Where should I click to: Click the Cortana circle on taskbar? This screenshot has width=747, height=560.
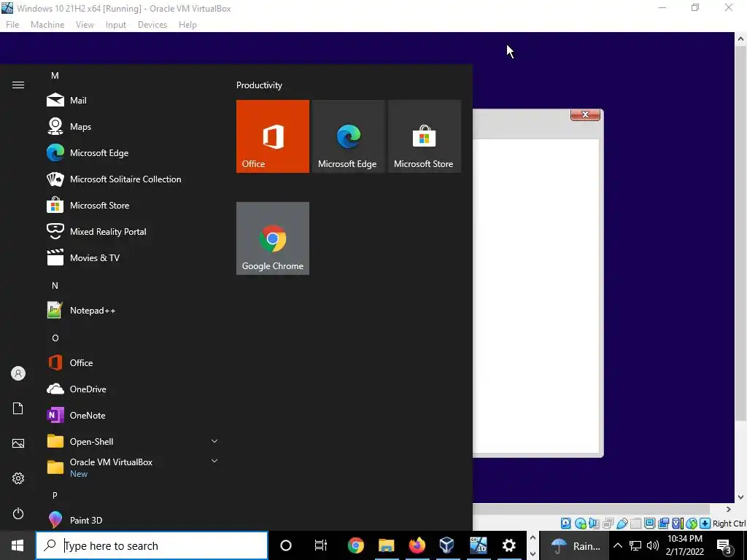click(286, 545)
